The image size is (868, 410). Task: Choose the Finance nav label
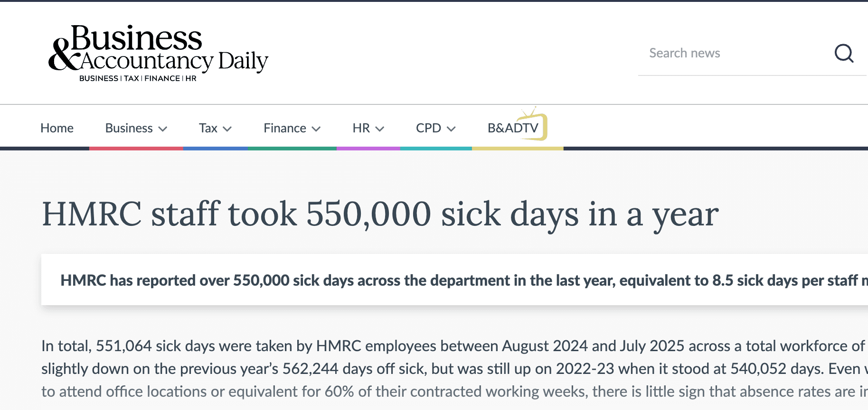point(284,128)
